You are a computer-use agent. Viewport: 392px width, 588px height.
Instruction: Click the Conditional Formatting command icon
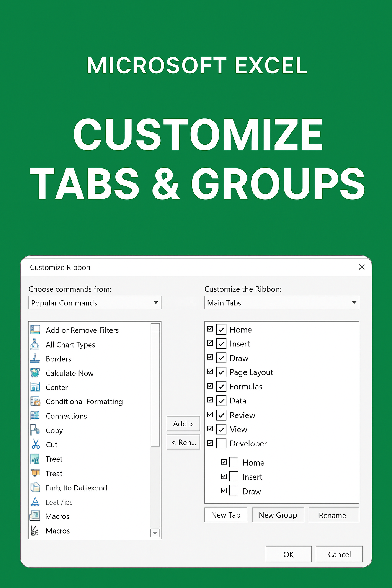pyautogui.click(x=35, y=402)
